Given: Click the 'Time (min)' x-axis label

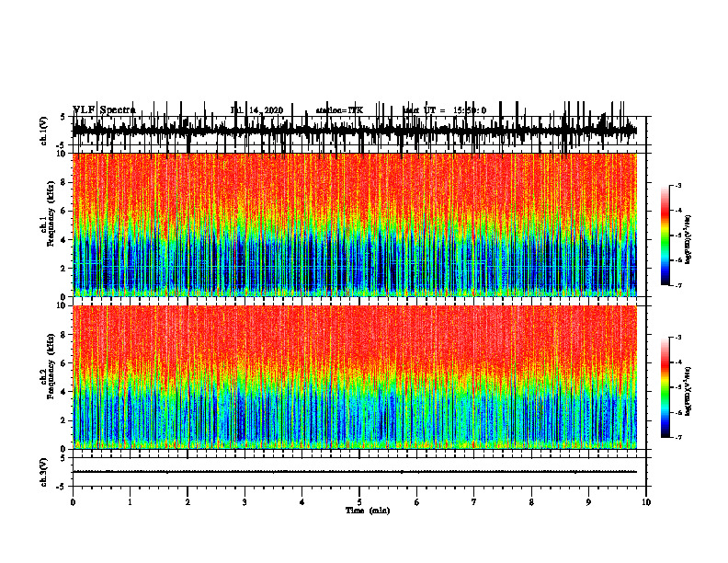Looking at the screenshot, I should pyautogui.click(x=368, y=511).
